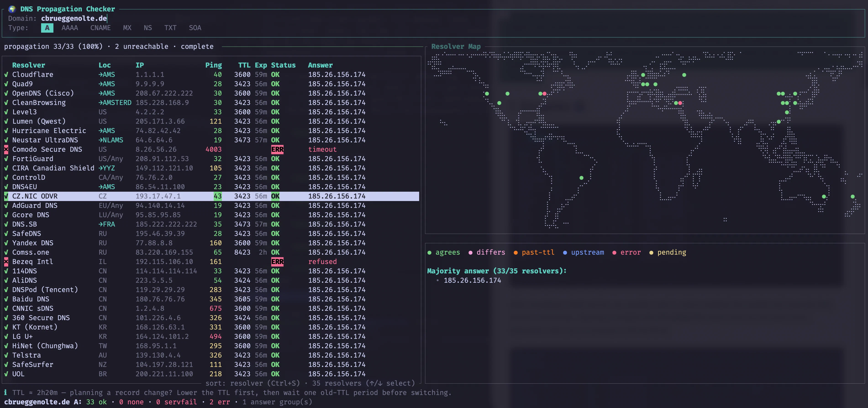868x408 pixels.
Task: Sort the table by the Resolver column header
Action: pos(29,65)
